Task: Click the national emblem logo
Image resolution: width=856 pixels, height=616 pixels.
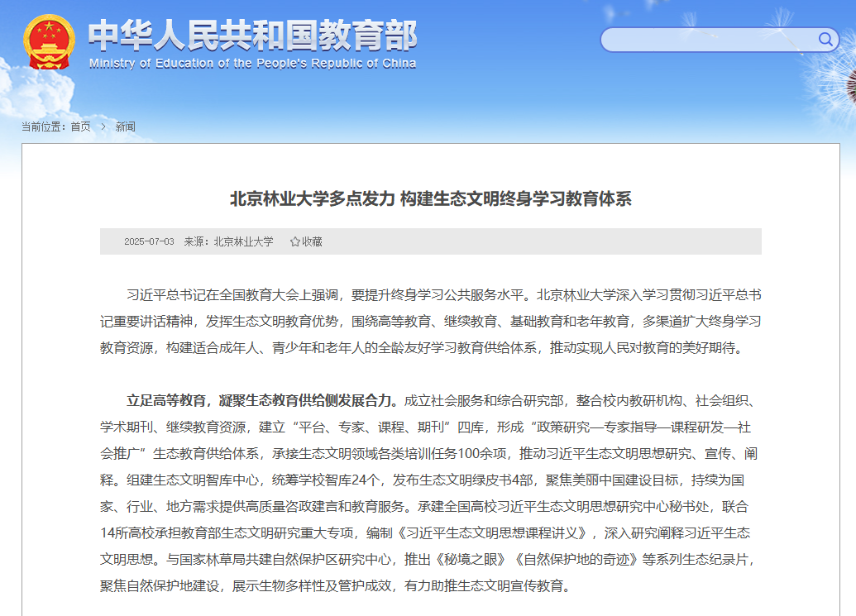Action: pyautogui.click(x=49, y=43)
